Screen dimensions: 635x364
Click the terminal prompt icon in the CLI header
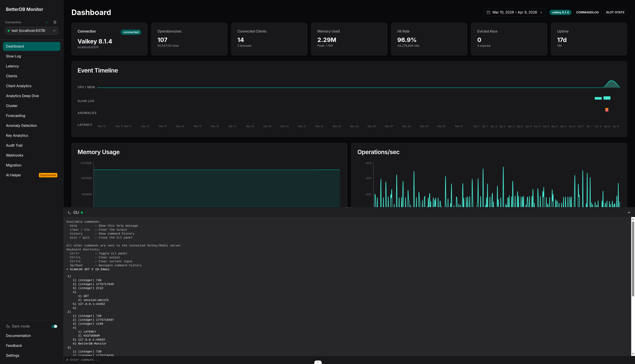[x=69, y=212]
